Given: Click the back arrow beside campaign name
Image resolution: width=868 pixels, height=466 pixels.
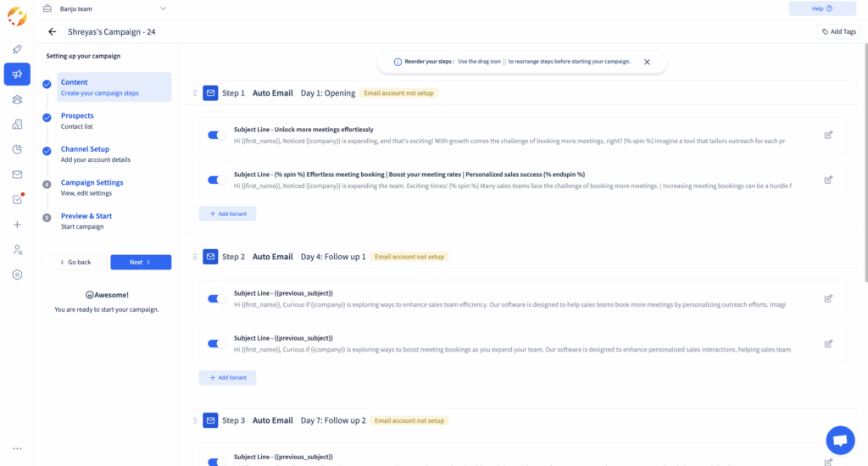Looking at the screenshot, I should pyautogui.click(x=53, y=32).
